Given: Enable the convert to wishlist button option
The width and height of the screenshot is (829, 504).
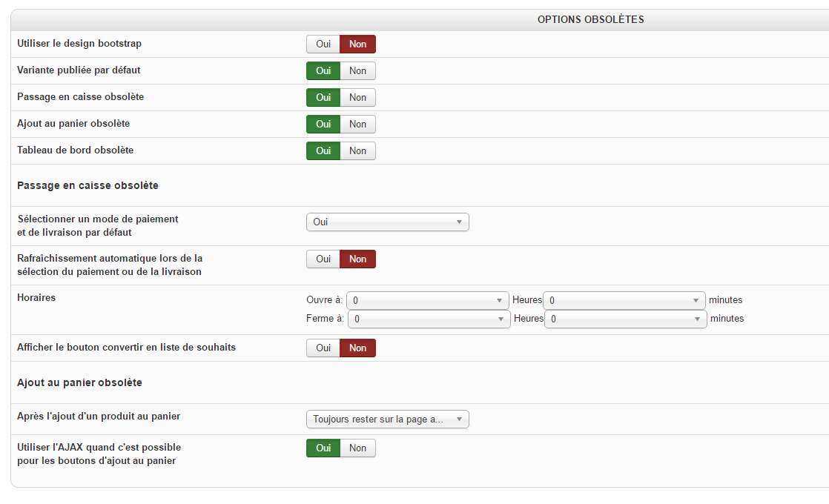Looking at the screenshot, I should 323,348.
